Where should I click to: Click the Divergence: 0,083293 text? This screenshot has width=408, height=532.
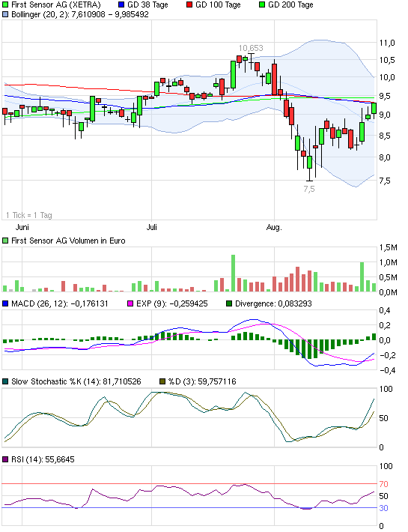273,303
